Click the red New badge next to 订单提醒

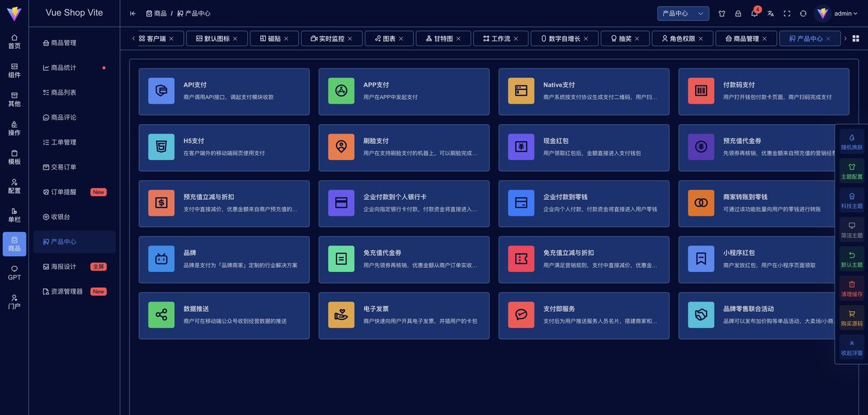coord(98,192)
